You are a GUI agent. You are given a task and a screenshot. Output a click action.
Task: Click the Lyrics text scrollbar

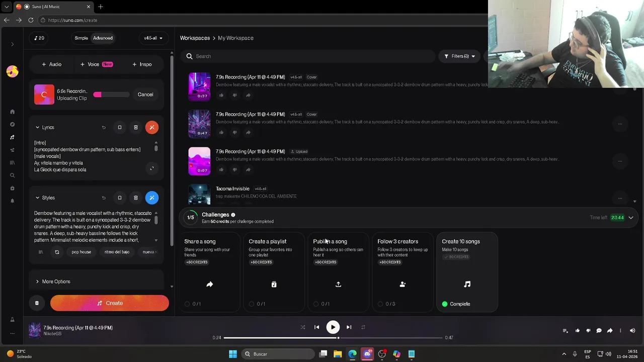coord(156,147)
